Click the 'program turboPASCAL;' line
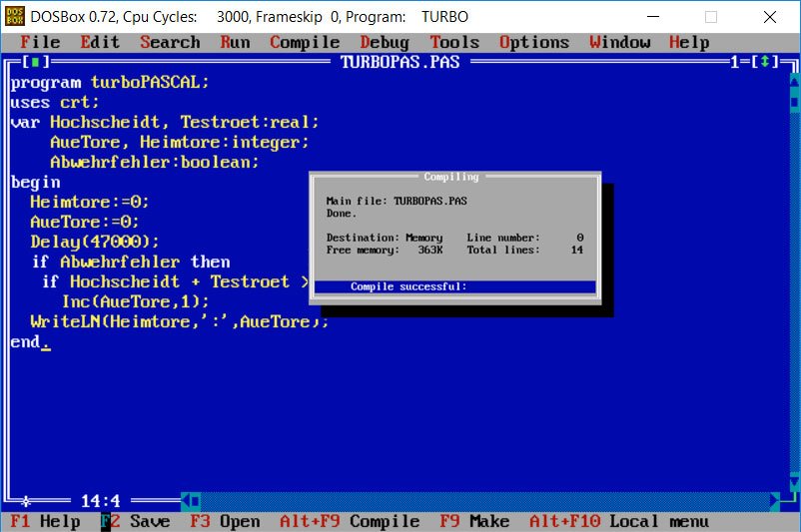 tap(110, 82)
